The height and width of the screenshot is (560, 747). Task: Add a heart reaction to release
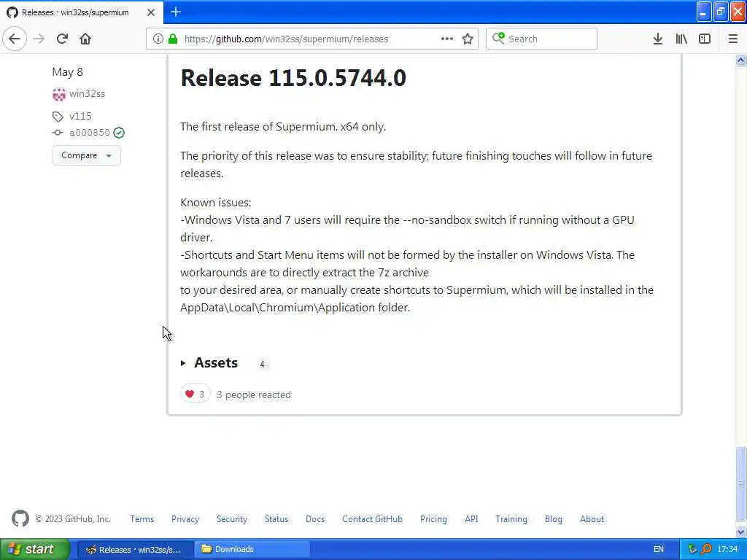coord(195,394)
